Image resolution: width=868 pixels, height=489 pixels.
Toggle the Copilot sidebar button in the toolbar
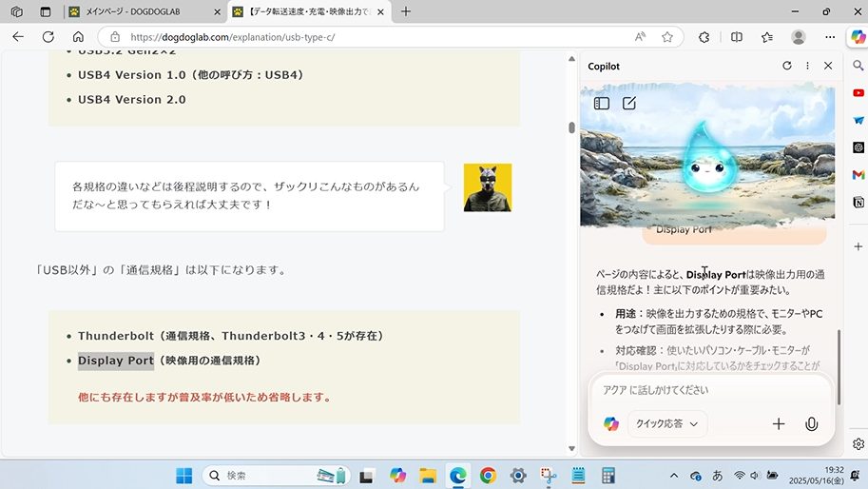click(x=858, y=37)
